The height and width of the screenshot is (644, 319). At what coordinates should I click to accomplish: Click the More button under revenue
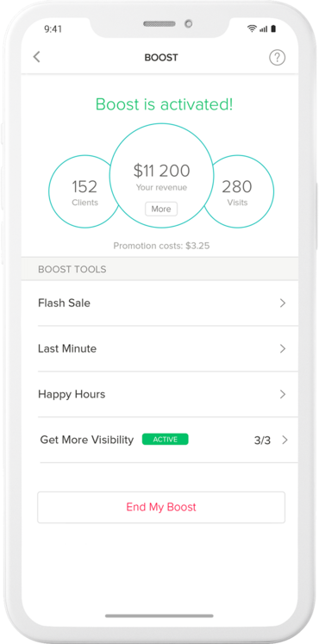pos(161,209)
